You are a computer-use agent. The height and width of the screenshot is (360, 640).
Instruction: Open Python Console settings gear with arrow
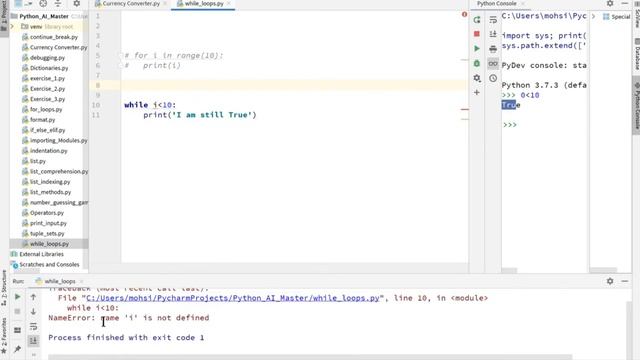[x=477, y=78]
